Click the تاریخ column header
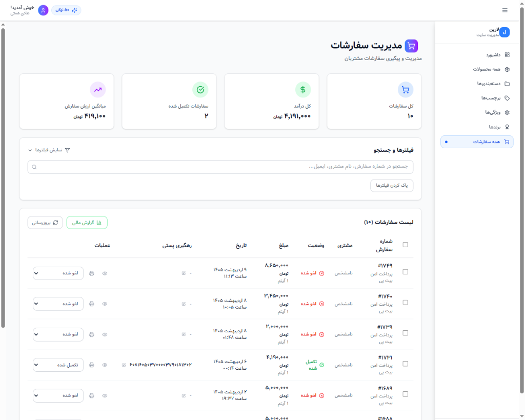 coord(241,246)
